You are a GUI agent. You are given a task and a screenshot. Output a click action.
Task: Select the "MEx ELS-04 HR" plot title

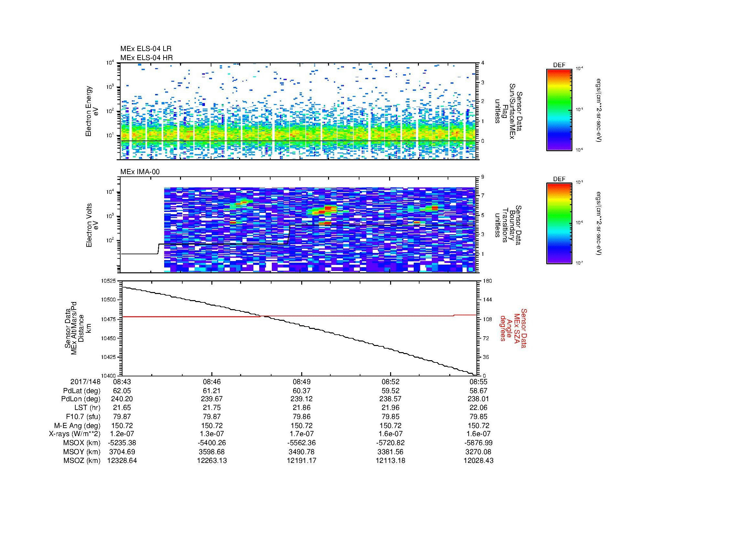tap(146, 58)
